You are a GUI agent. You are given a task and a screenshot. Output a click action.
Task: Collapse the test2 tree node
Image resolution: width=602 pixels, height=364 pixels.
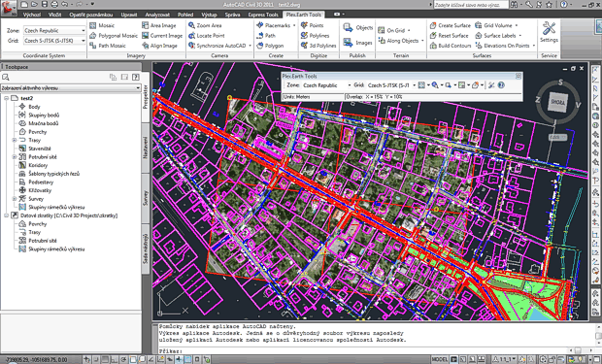[6, 98]
